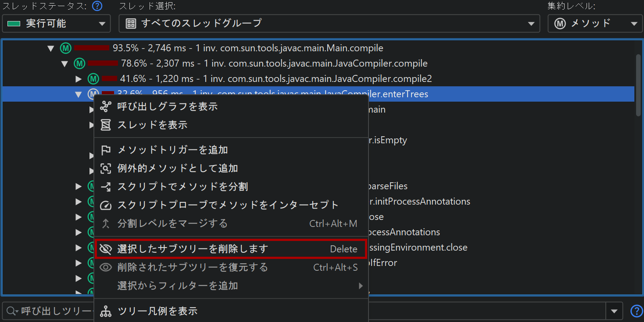Screen dimensions: 644x322
Task: Click the split icon for スクリプトでメソッドを分割
Action: pos(106,187)
